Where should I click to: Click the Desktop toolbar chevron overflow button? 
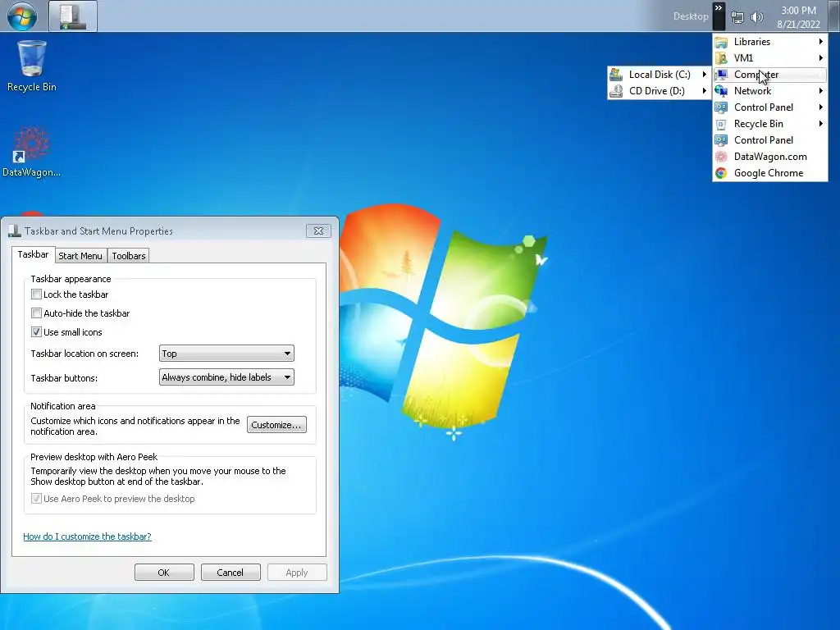[x=719, y=16]
